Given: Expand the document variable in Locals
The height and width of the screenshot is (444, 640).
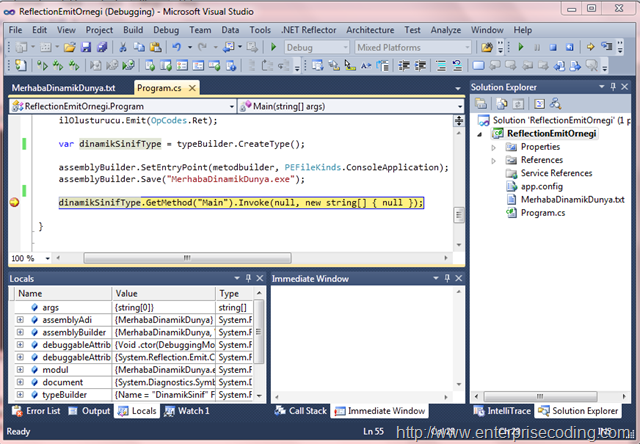Looking at the screenshot, I should [20, 382].
